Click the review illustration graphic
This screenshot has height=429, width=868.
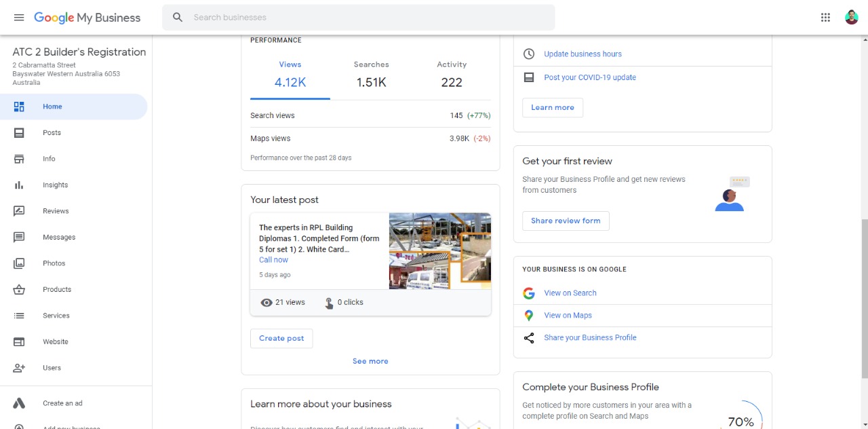732,194
